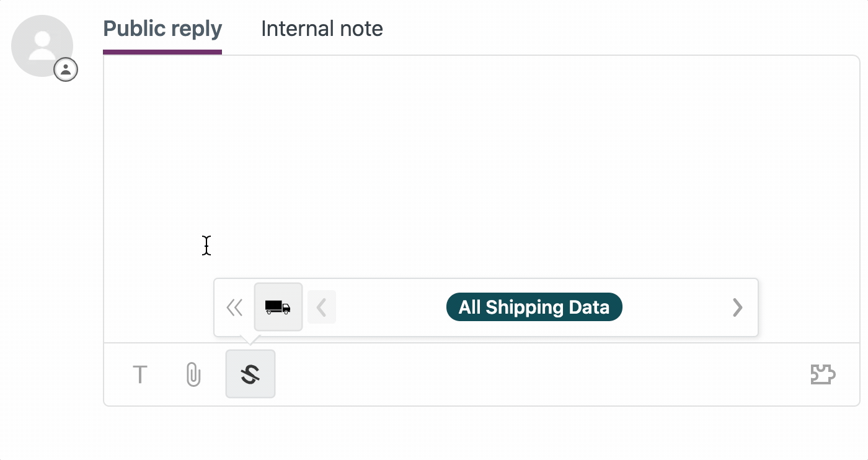Show text formatting options with T
This screenshot has width=868, height=460.
(x=140, y=374)
